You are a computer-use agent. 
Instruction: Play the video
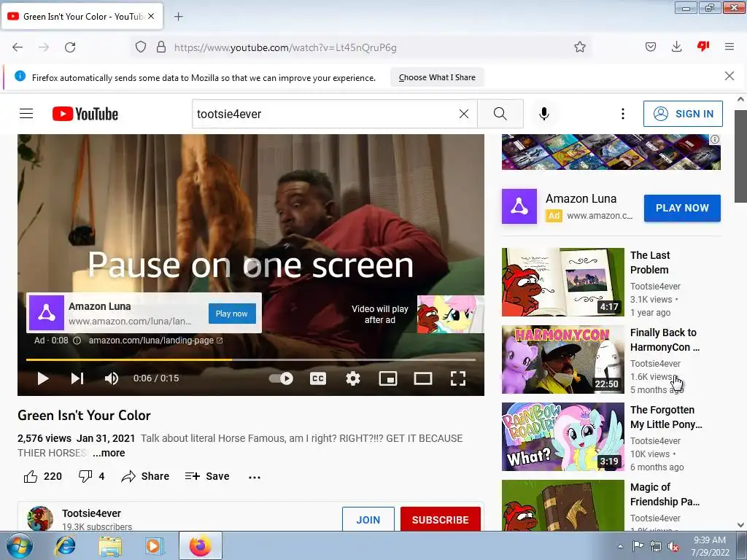[43, 378]
